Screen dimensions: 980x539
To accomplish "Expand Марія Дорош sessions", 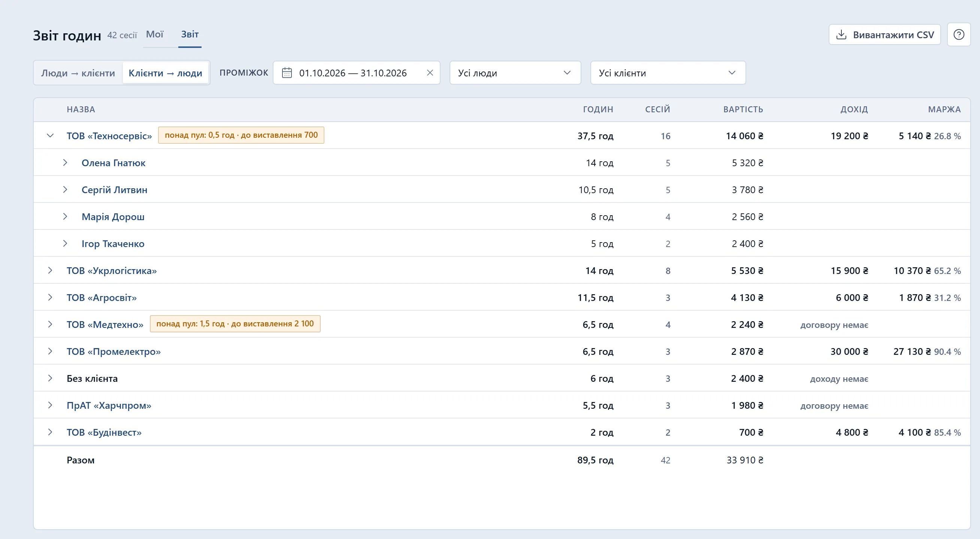I will (x=65, y=217).
